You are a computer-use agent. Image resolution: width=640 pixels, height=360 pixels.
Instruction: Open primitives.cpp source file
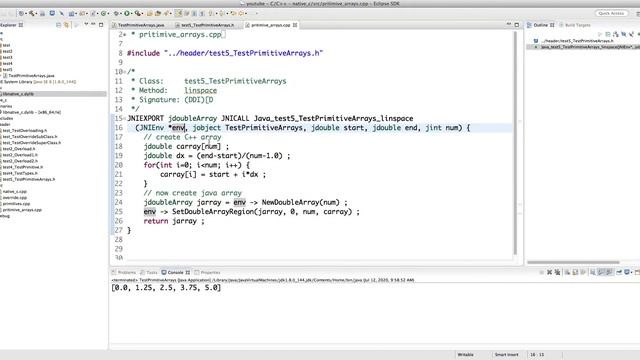click(x=16, y=204)
